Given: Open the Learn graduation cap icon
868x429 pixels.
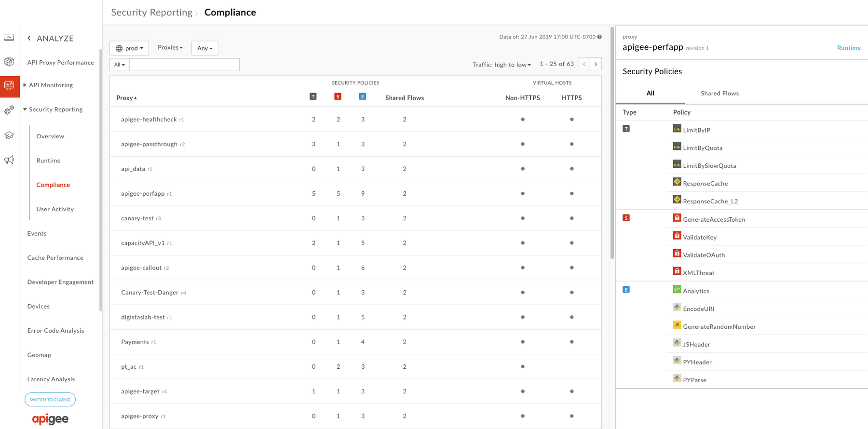Looking at the screenshot, I should [9, 135].
